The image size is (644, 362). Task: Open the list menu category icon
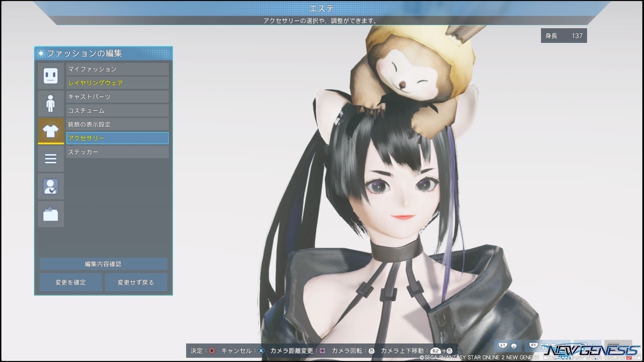50,159
